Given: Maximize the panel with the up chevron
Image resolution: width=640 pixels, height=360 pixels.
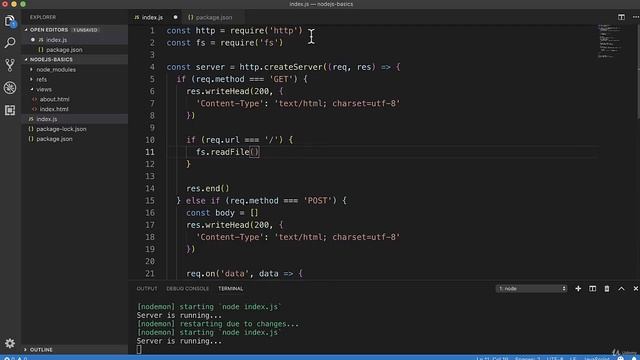Looking at the screenshot, I should (x=621, y=289).
